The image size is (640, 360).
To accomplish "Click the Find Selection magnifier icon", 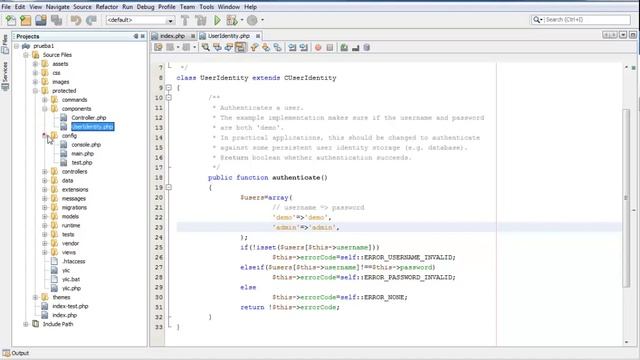I will [x=206, y=47].
